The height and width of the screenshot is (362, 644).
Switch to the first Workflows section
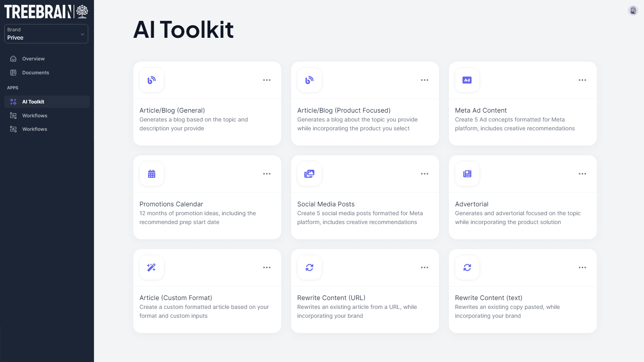(34, 115)
